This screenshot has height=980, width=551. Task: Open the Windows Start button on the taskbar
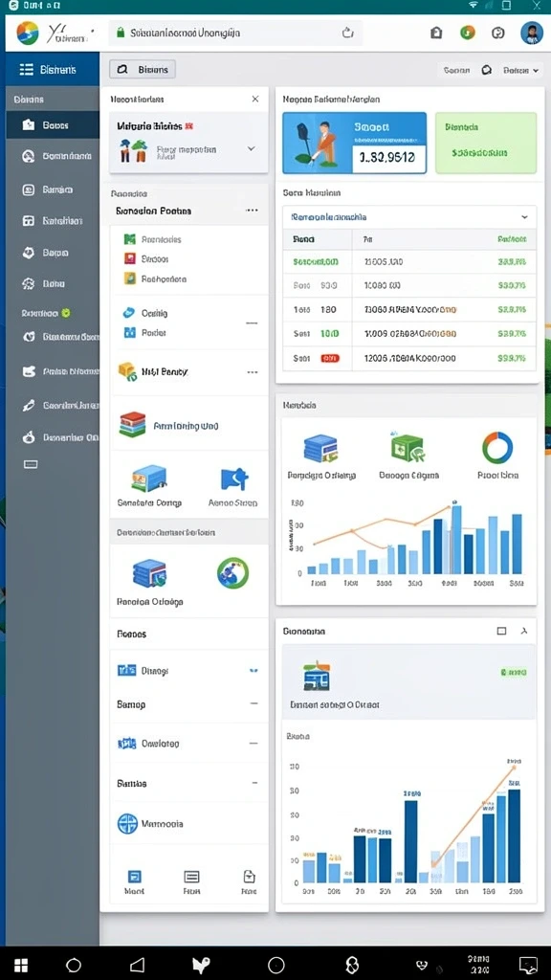(21, 964)
